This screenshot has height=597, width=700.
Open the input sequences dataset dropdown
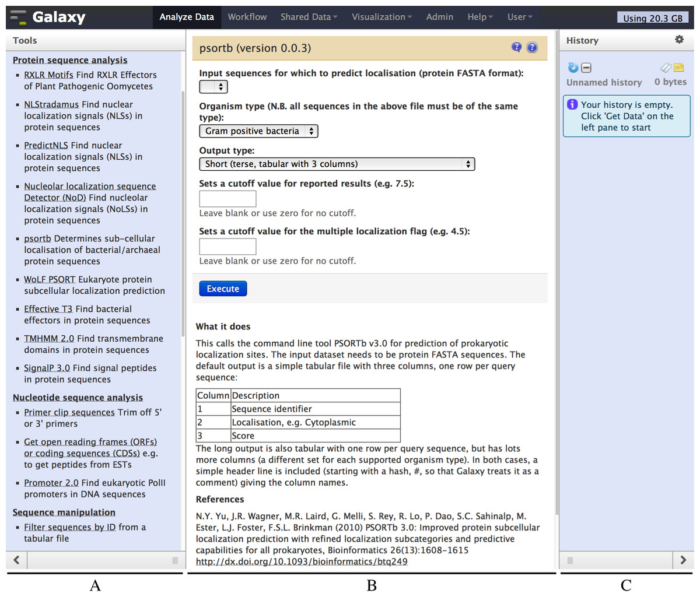pyautogui.click(x=213, y=87)
